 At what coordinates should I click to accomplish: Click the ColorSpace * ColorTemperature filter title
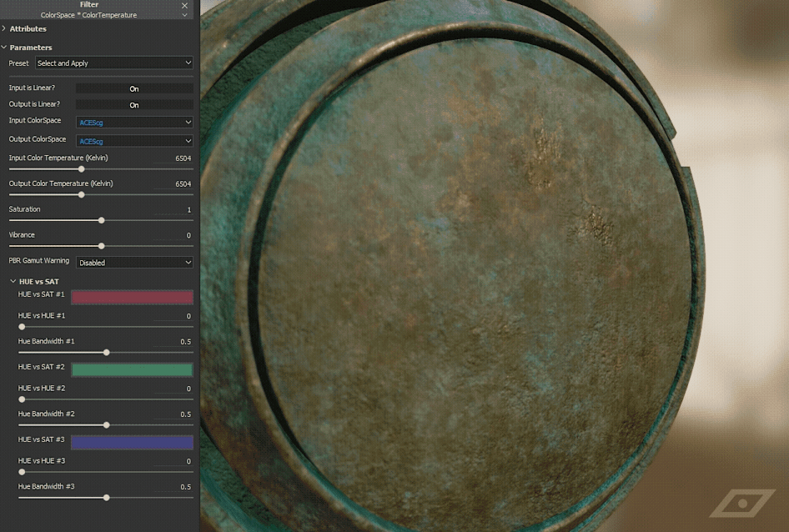[88, 15]
